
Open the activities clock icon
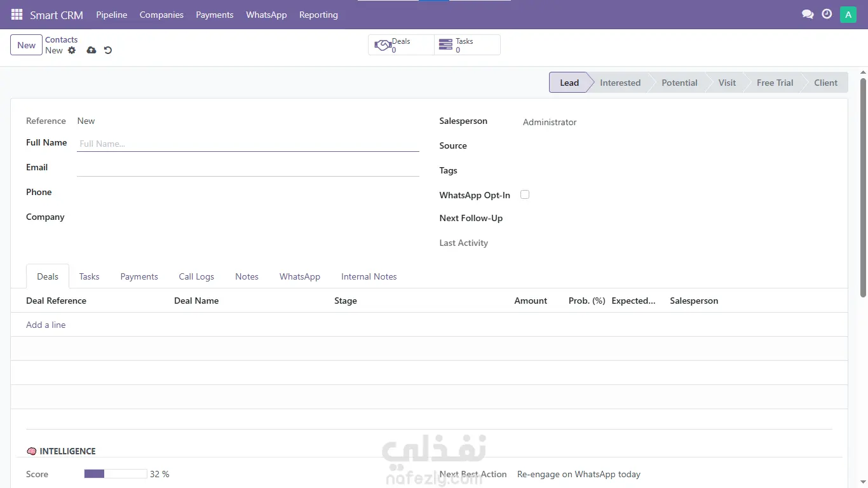click(827, 14)
